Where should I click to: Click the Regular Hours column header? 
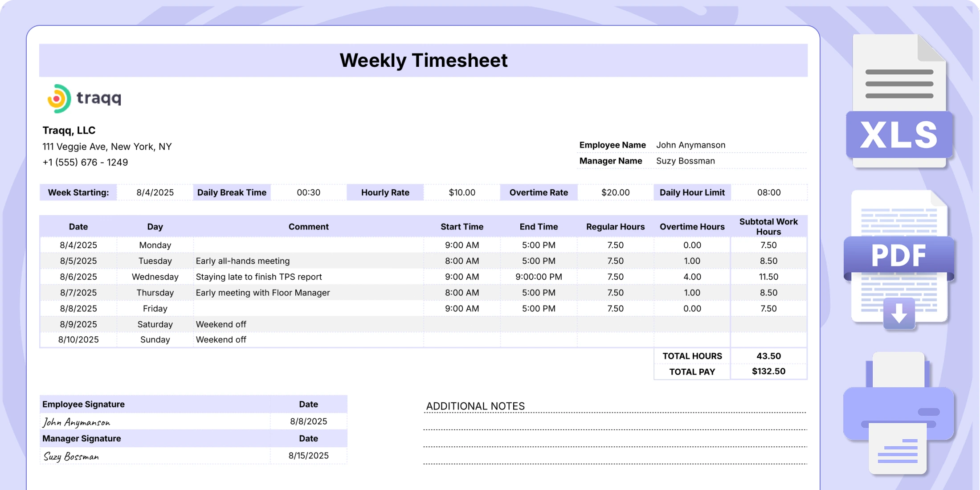click(615, 227)
